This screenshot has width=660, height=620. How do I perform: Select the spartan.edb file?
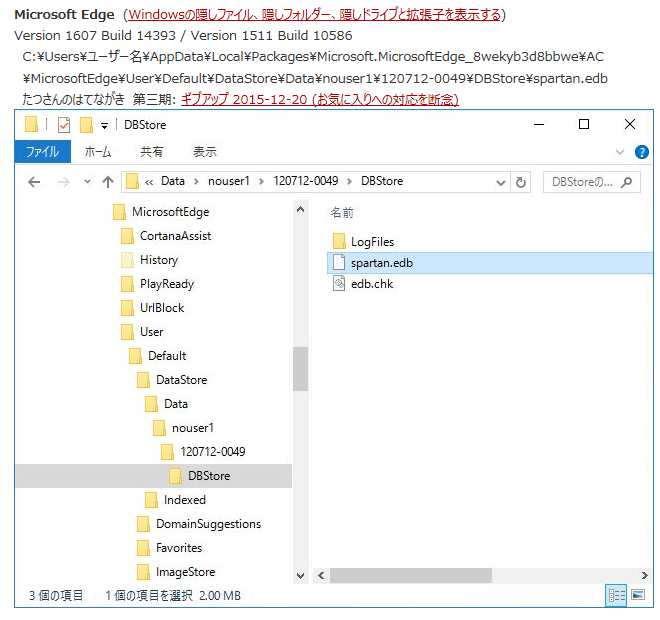click(x=490, y=263)
